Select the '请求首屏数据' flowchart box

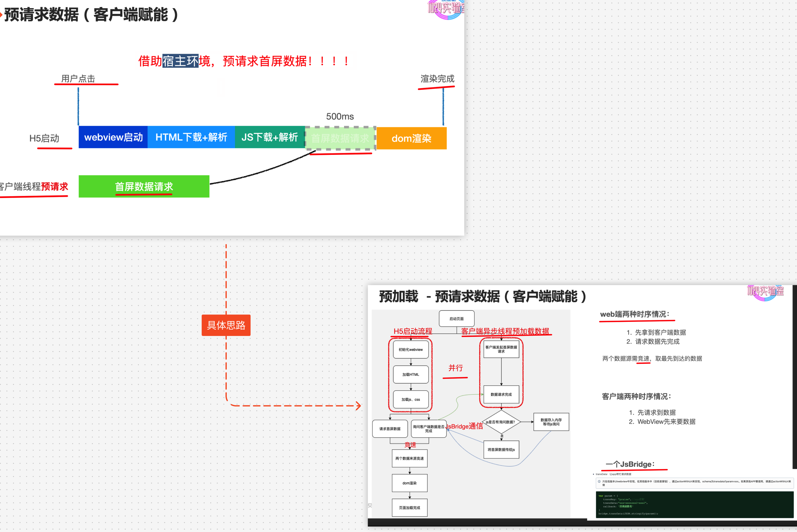pos(390,429)
